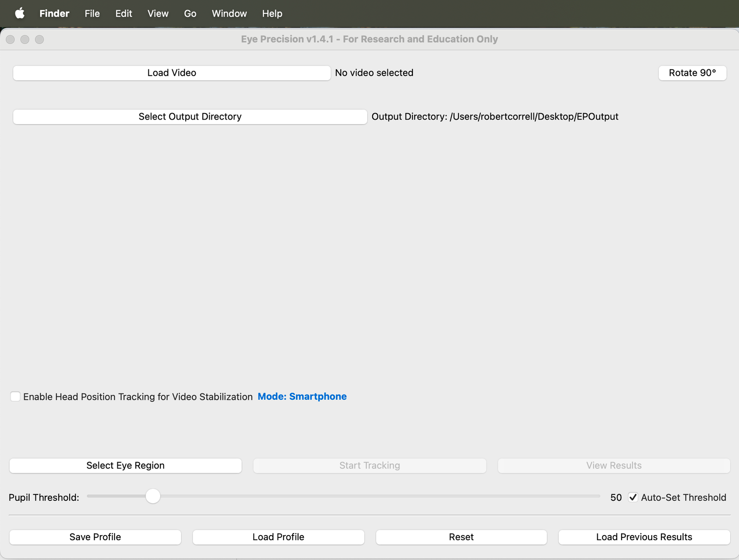Open the Help menu
Image resolution: width=739 pixels, height=560 pixels.
click(x=272, y=13)
